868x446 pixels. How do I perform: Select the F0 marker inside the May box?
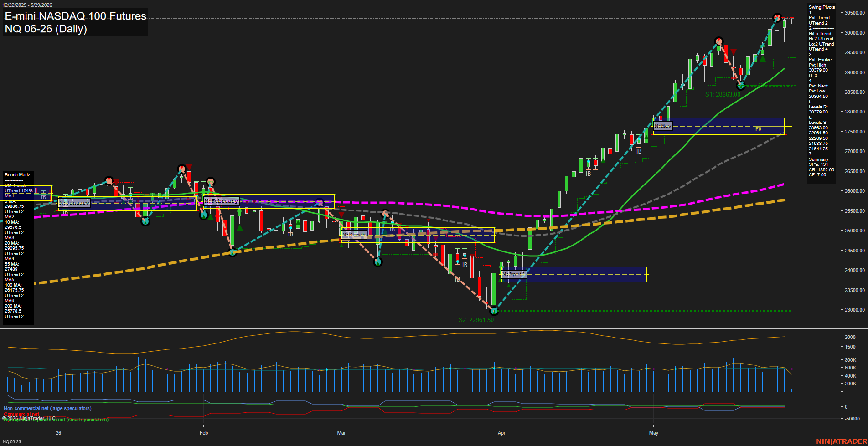pyautogui.click(x=758, y=129)
